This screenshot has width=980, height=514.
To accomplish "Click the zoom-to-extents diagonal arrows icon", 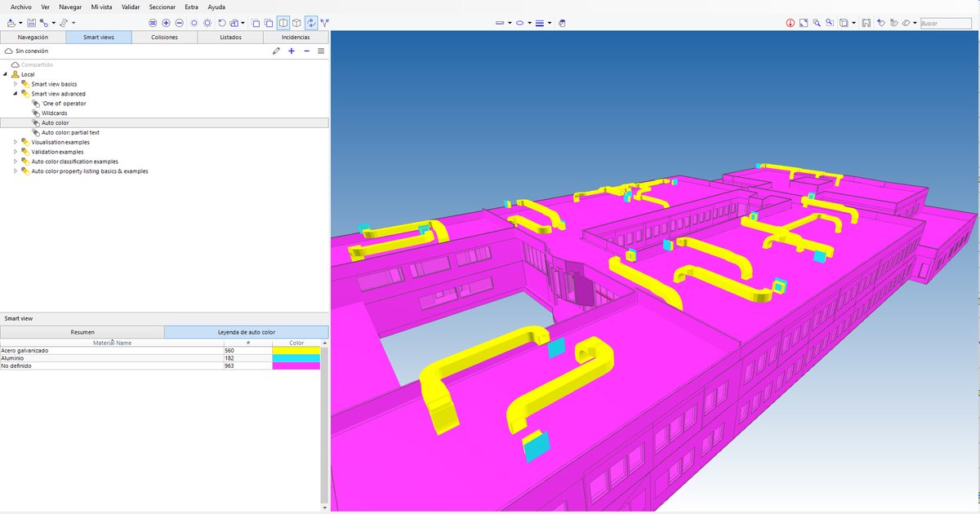I will (804, 23).
